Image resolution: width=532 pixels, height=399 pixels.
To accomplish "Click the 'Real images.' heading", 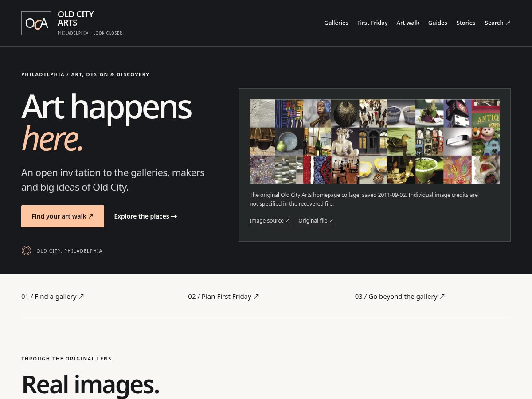I will 90,384.
